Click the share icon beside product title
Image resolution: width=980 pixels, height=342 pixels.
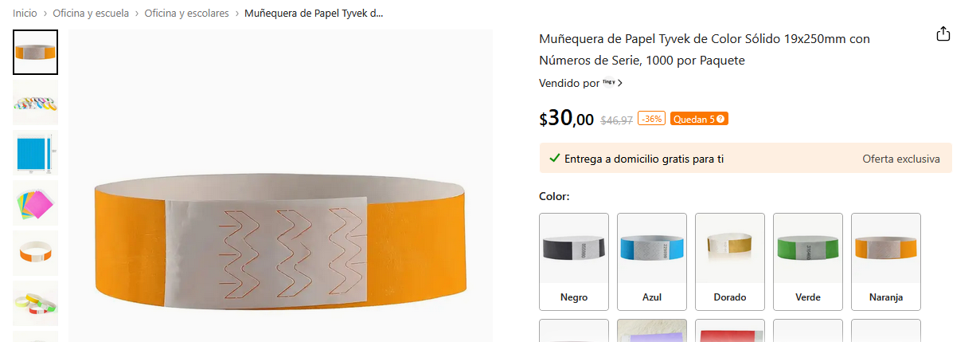click(x=943, y=34)
